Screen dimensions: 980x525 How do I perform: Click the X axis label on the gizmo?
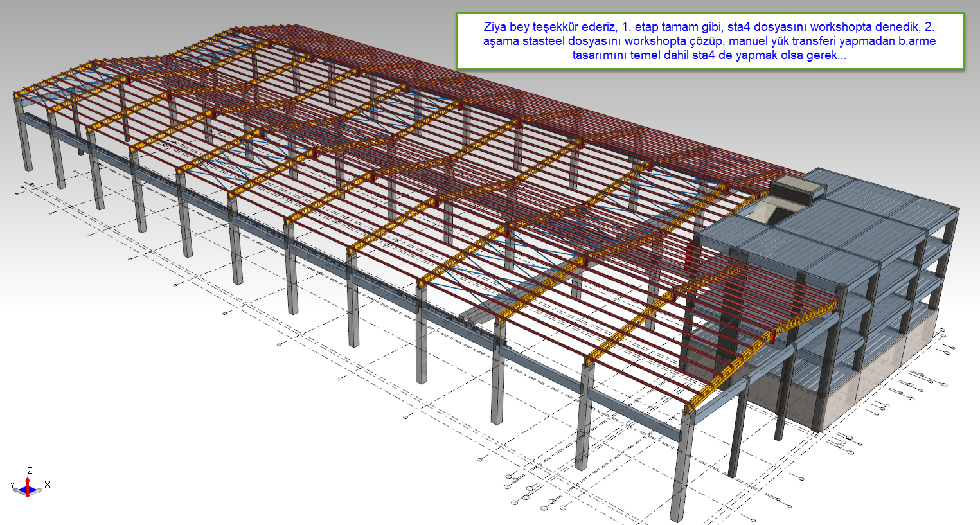point(48,485)
